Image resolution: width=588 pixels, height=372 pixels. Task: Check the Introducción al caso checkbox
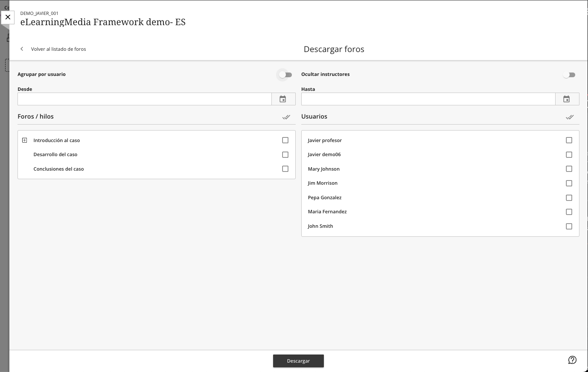click(x=285, y=140)
